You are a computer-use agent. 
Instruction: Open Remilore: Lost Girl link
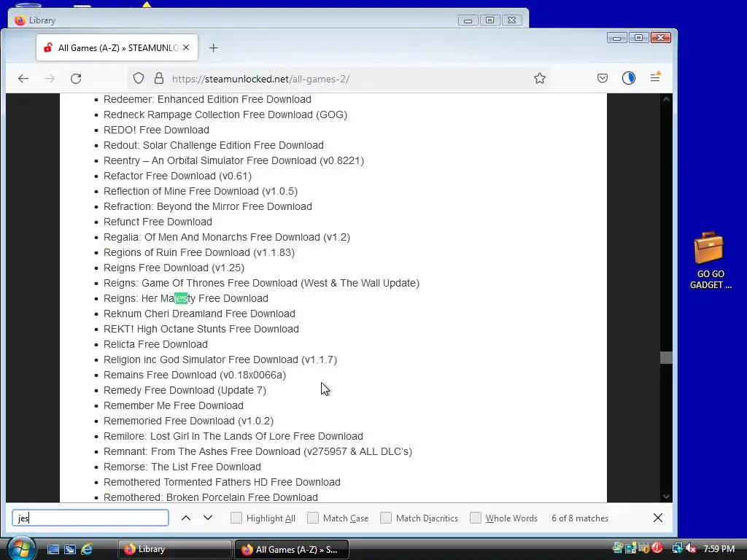tap(233, 436)
